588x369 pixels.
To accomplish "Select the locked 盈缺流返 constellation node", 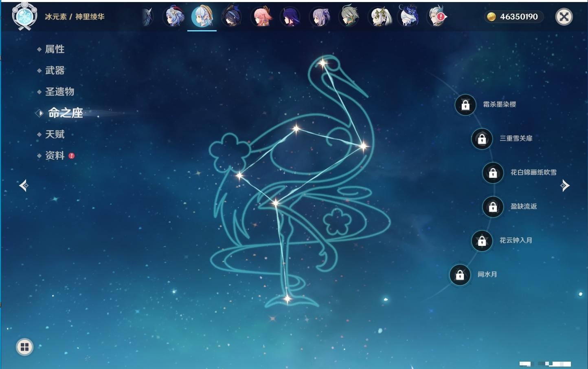I will pos(493,207).
